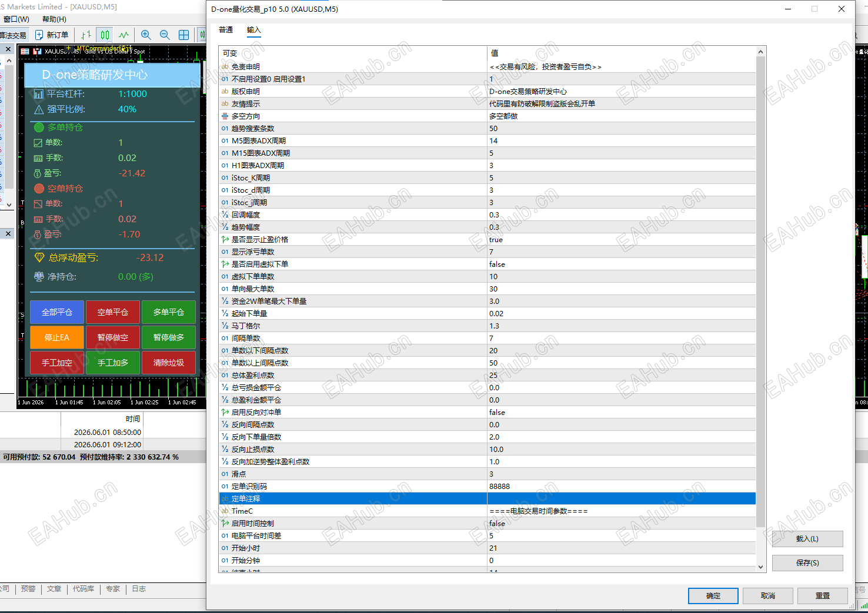Toggle 是否启用虚拟下单 value false

622,264
